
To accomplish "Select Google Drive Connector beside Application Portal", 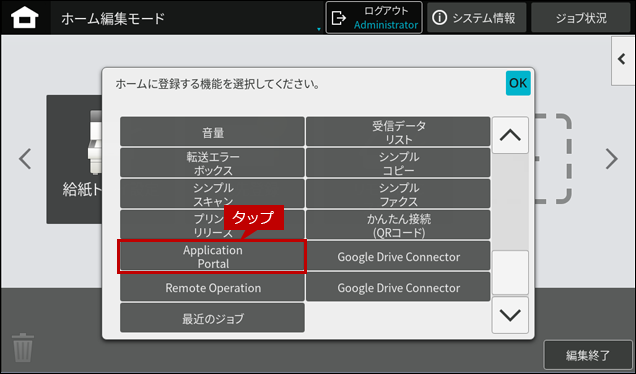I will coord(398,256).
